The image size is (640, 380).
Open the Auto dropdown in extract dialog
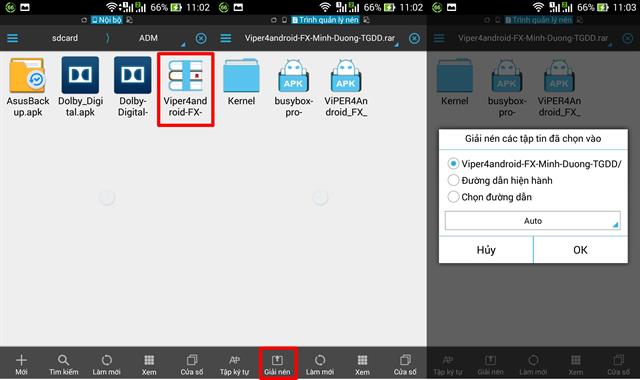tap(533, 221)
